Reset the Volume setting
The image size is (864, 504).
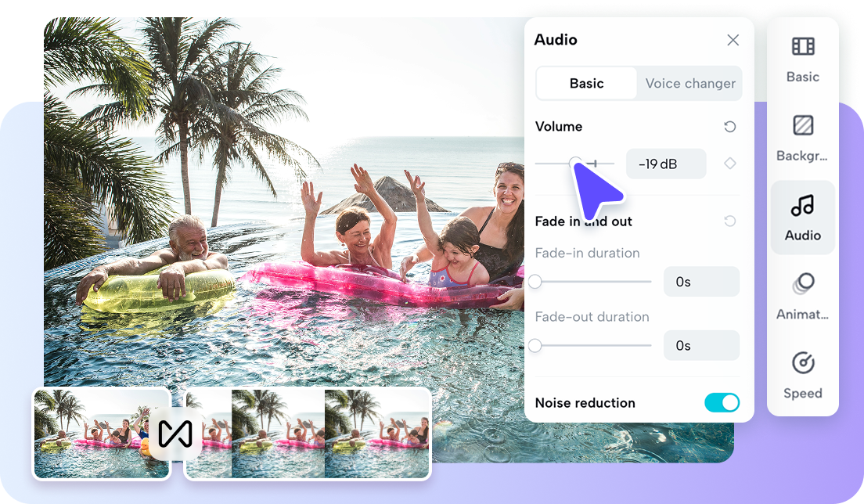730,127
